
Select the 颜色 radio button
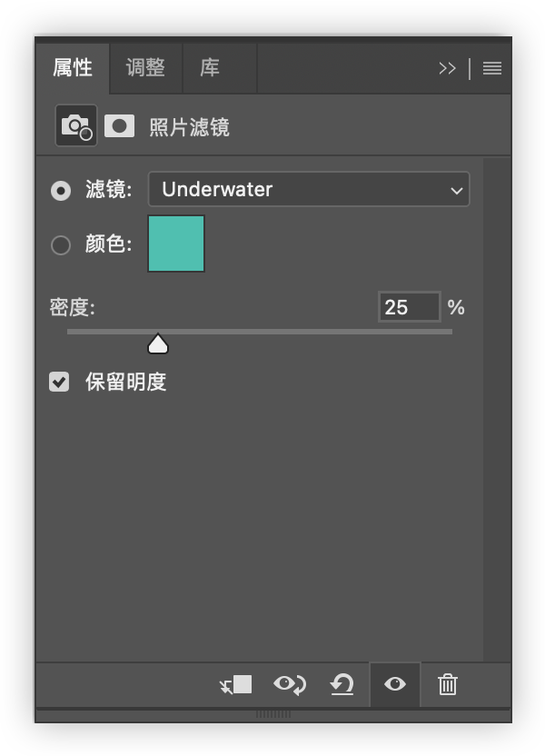(x=61, y=245)
